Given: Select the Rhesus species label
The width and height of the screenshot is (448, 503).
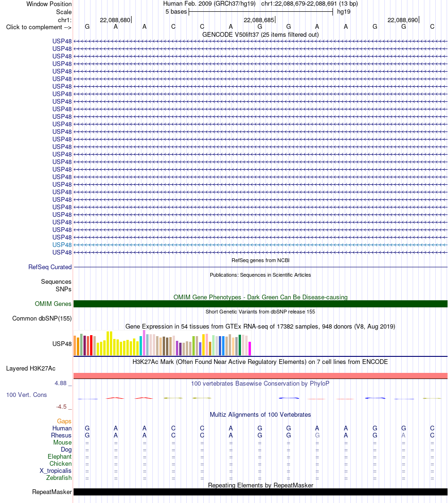Looking at the screenshot, I should [61, 435].
